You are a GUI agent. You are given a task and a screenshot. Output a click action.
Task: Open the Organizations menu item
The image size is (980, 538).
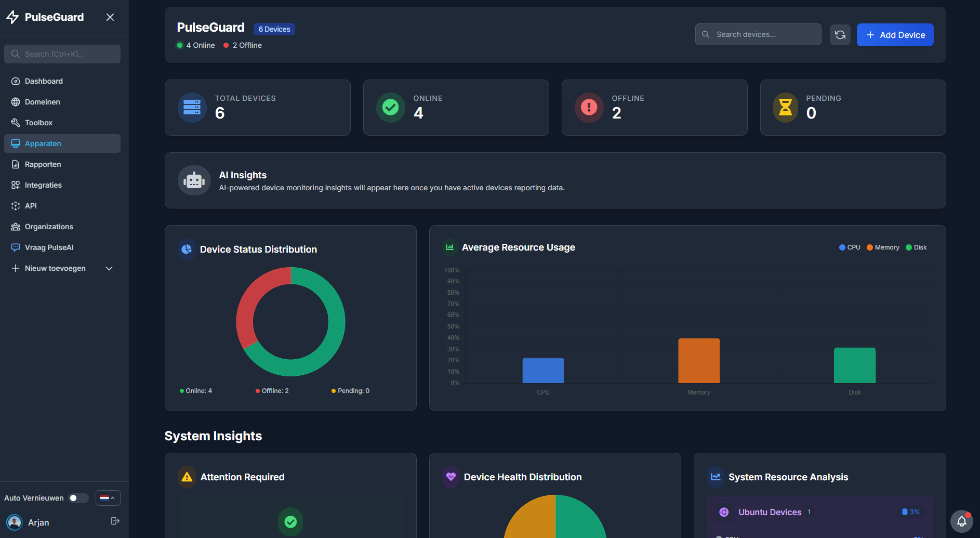[49, 227]
